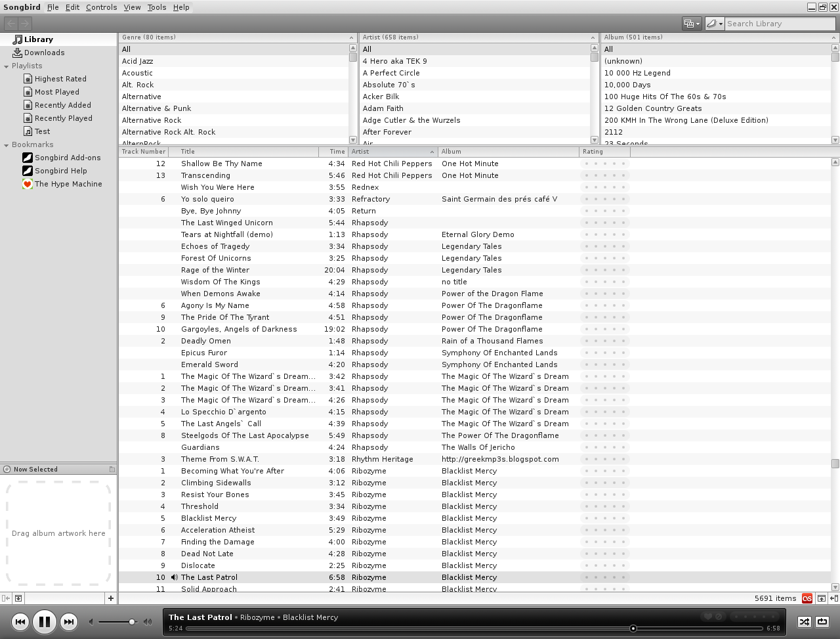The width and height of the screenshot is (840, 639).
Task: Collapse the Playlists section
Action: point(7,66)
